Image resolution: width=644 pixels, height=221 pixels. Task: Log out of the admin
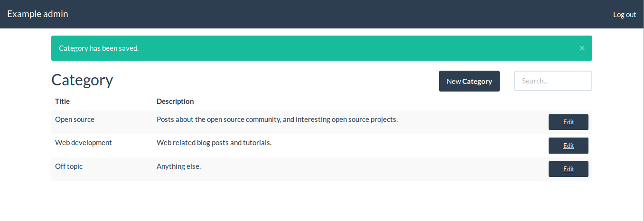(625, 14)
